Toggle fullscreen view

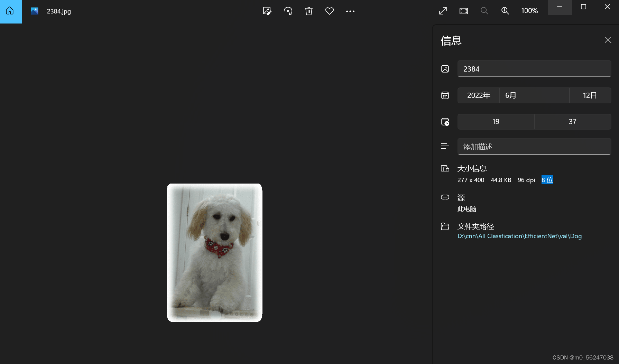(443, 11)
